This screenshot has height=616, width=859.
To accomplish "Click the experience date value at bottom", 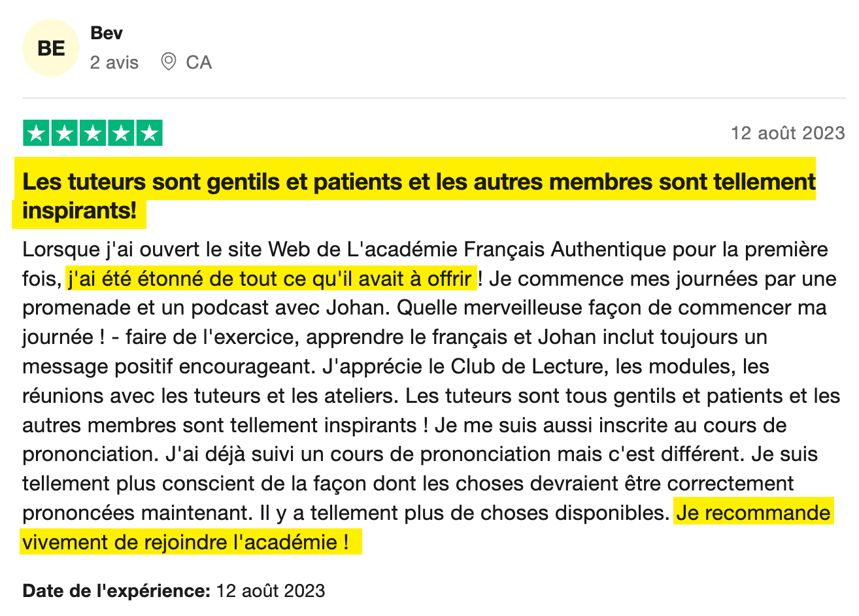I will [270, 591].
